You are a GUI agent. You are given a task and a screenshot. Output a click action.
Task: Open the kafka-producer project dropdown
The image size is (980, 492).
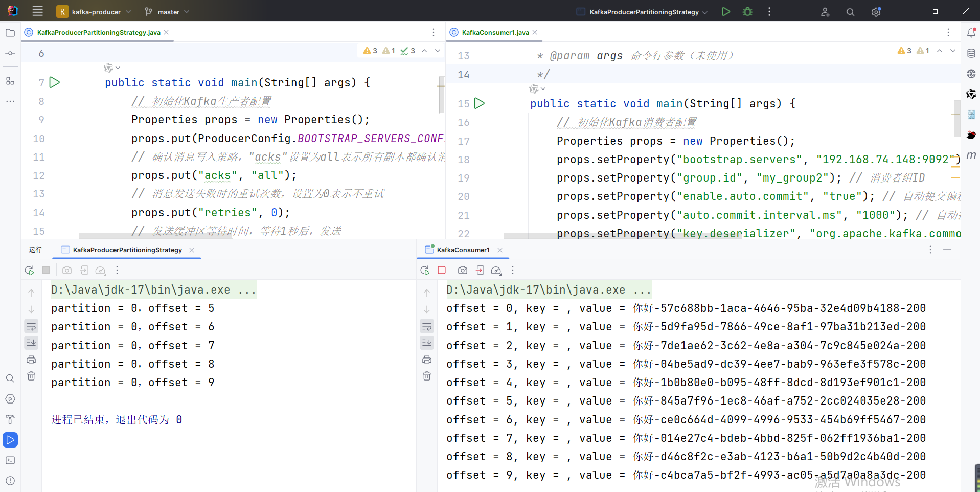pyautogui.click(x=95, y=11)
